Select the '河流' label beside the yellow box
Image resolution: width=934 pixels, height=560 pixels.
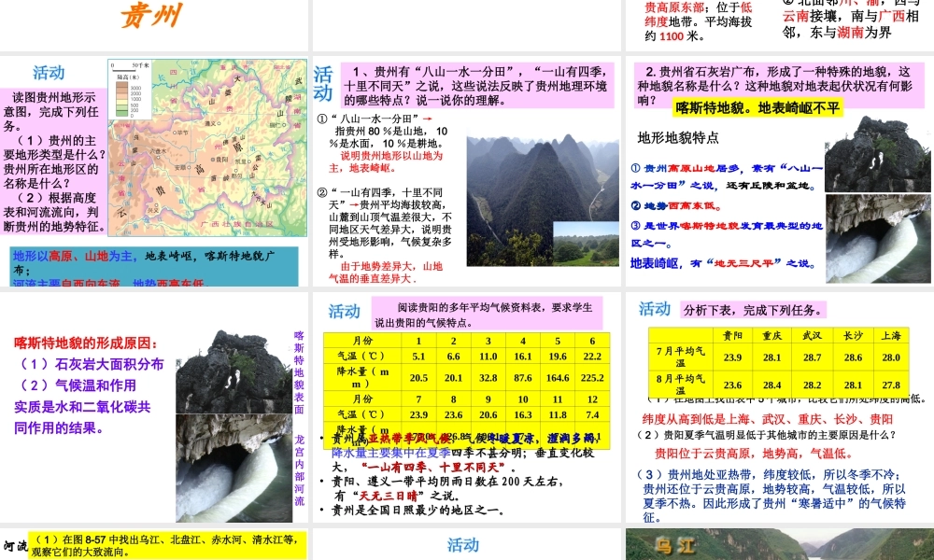click(15, 546)
